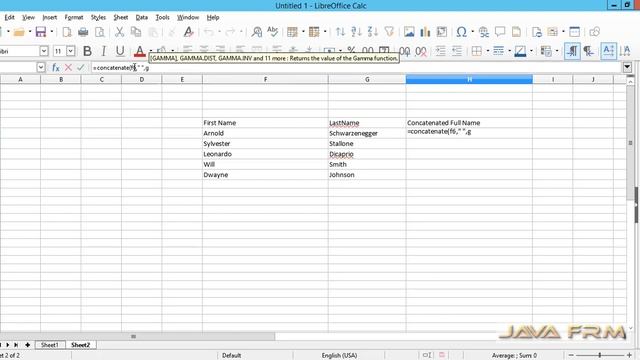Insert Chart icon in toolbar
The image size is (640, 360).
[x=425, y=32]
